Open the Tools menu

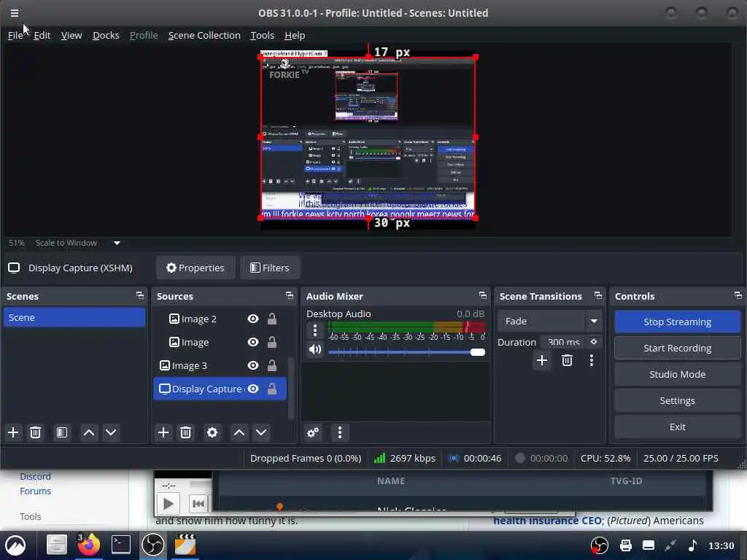pos(263,35)
